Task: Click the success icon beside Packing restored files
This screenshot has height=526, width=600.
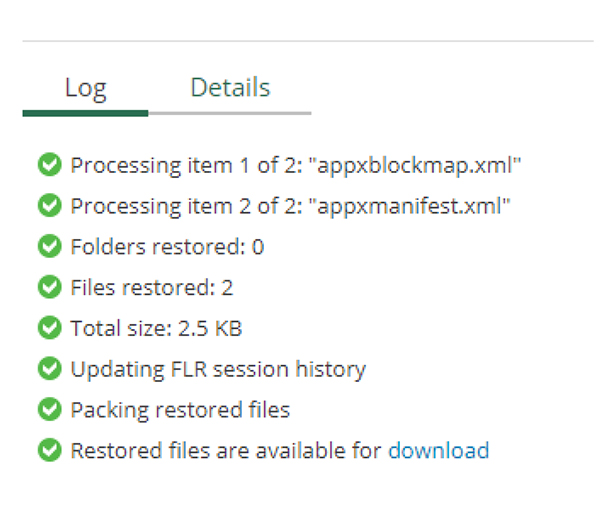Action: click(x=49, y=410)
